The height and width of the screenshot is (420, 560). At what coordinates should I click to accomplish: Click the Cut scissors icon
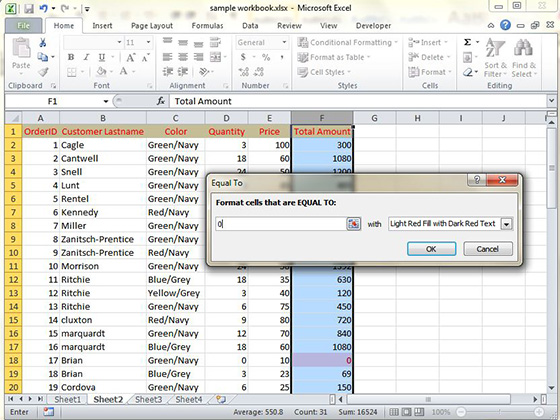tap(43, 42)
